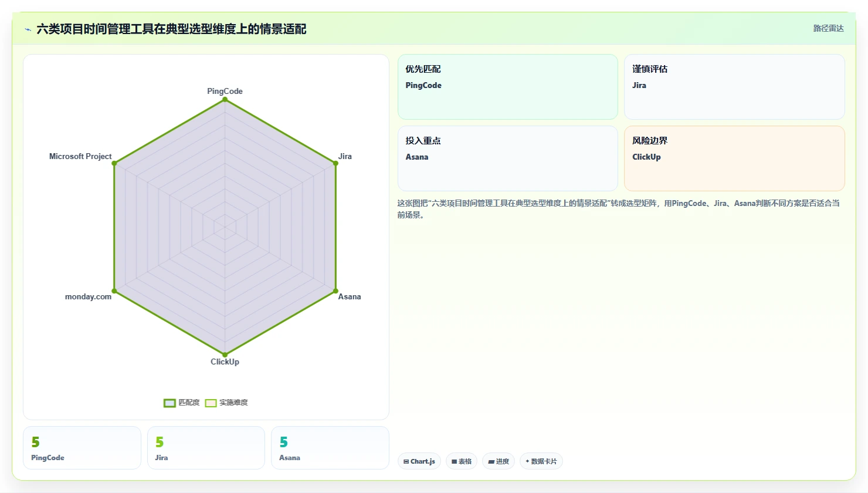
Task: Click the 进度 tag chip
Action: (x=499, y=461)
